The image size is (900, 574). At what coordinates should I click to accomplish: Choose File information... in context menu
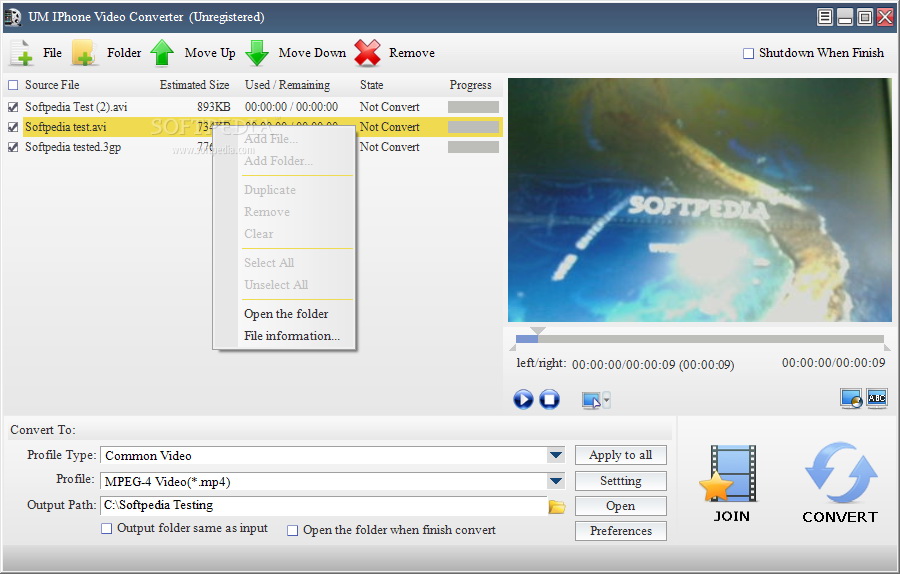[x=292, y=336]
